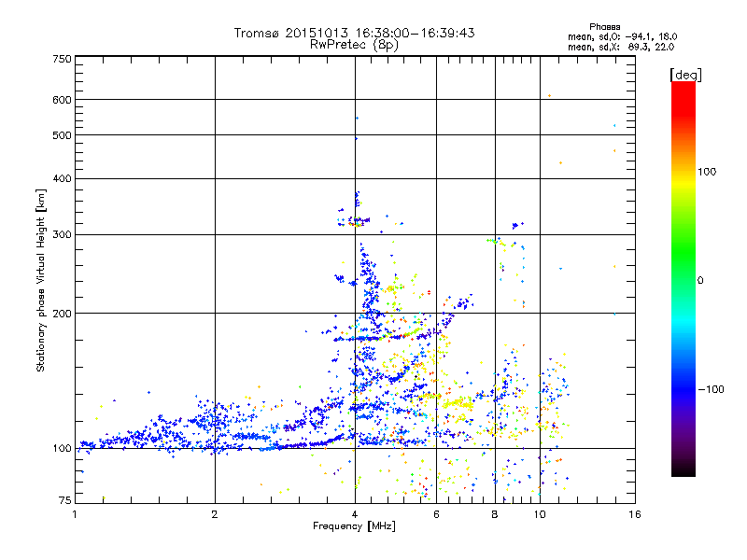Click the y-axis tick label '750'
Image resolution: width=747 pixels, height=560 pixels.
click(x=62, y=59)
